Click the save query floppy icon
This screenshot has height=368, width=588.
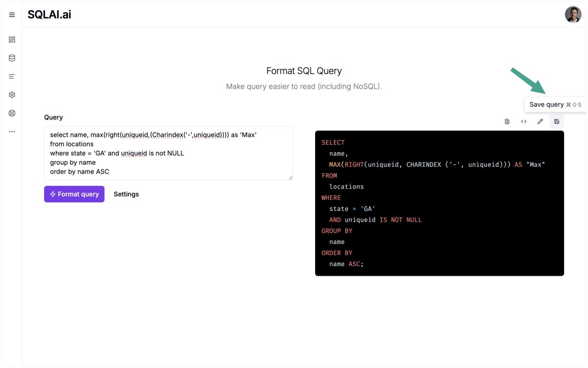pos(557,121)
